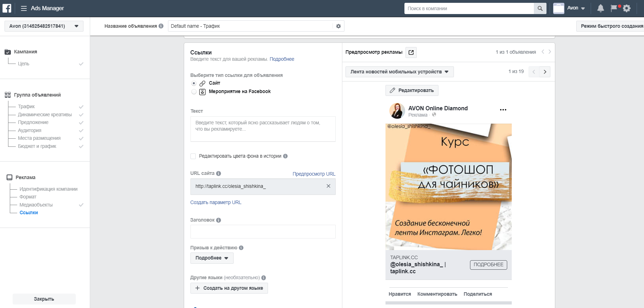The image size is (644, 308).
Task: Click info icon next to Призыв к действию
Action: click(241, 248)
